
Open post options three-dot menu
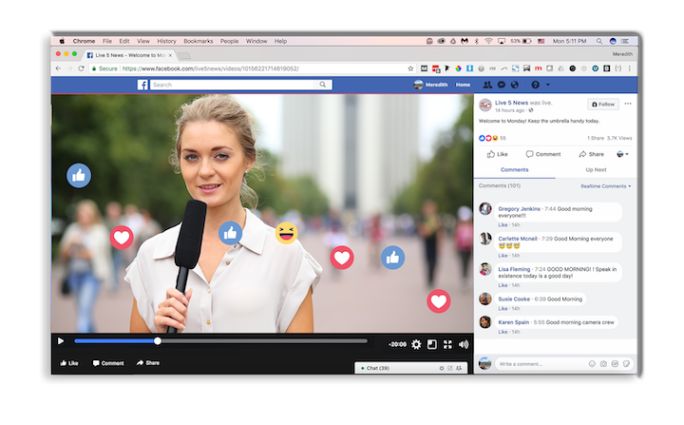628,104
